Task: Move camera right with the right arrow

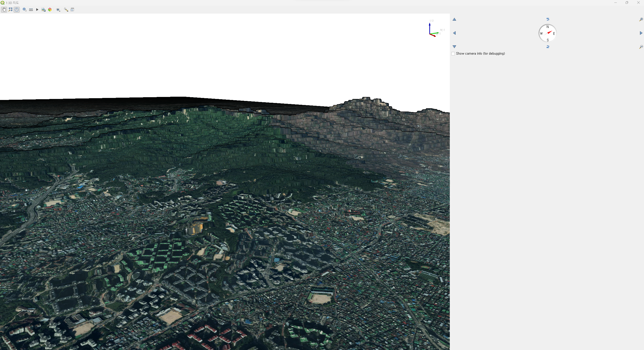Action: pos(641,33)
